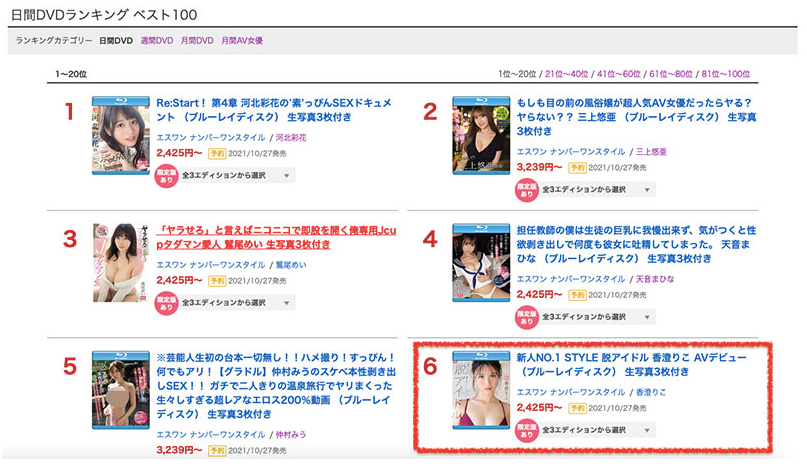807x474 pixels.
Task: Click the rank 5 cover thumbnail
Action: [x=121, y=390]
